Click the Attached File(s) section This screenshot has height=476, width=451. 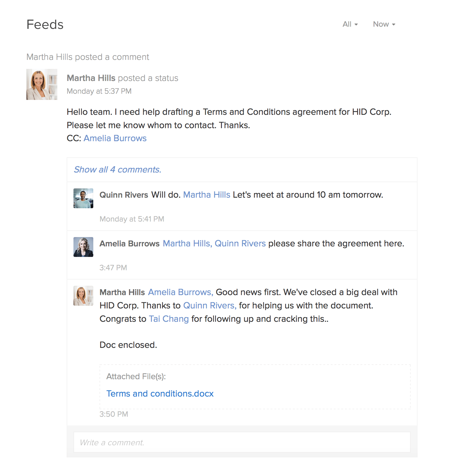(x=136, y=376)
